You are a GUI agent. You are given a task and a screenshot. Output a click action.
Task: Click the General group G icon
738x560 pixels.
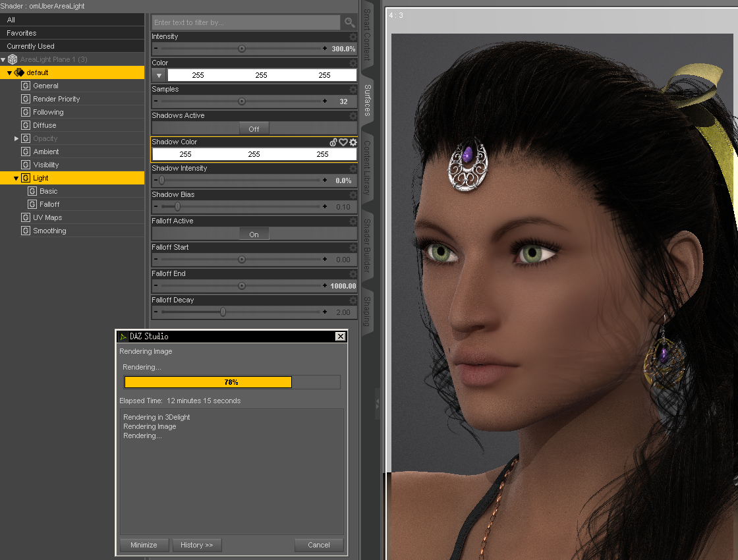pos(26,86)
